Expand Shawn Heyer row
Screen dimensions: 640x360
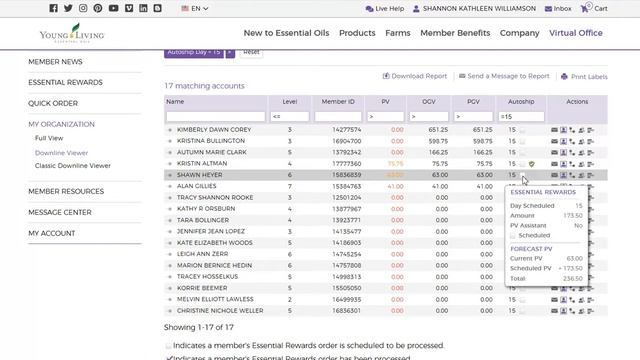pyautogui.click(x=170, y=175)
